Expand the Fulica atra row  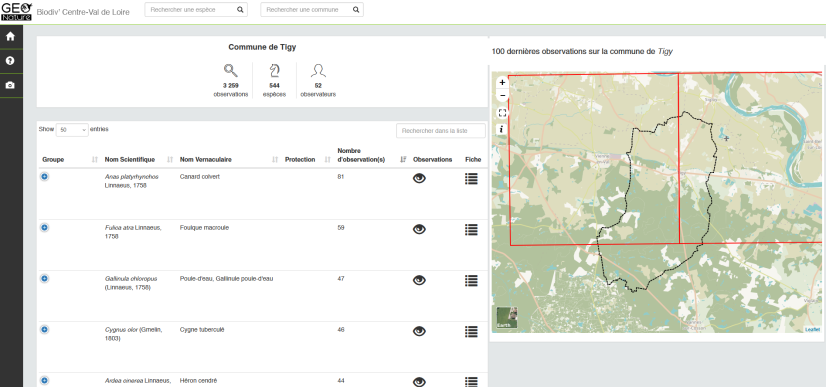point(45,227)
